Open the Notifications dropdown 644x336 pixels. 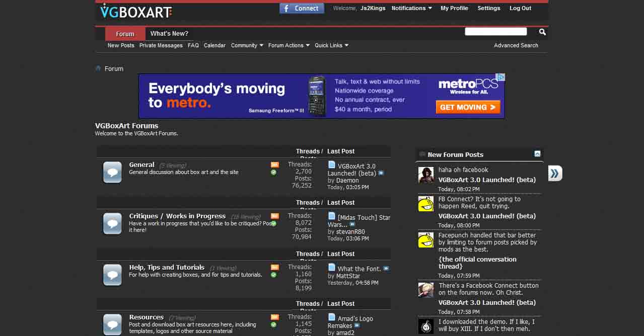pyautogui.click(x=411, y=8)
